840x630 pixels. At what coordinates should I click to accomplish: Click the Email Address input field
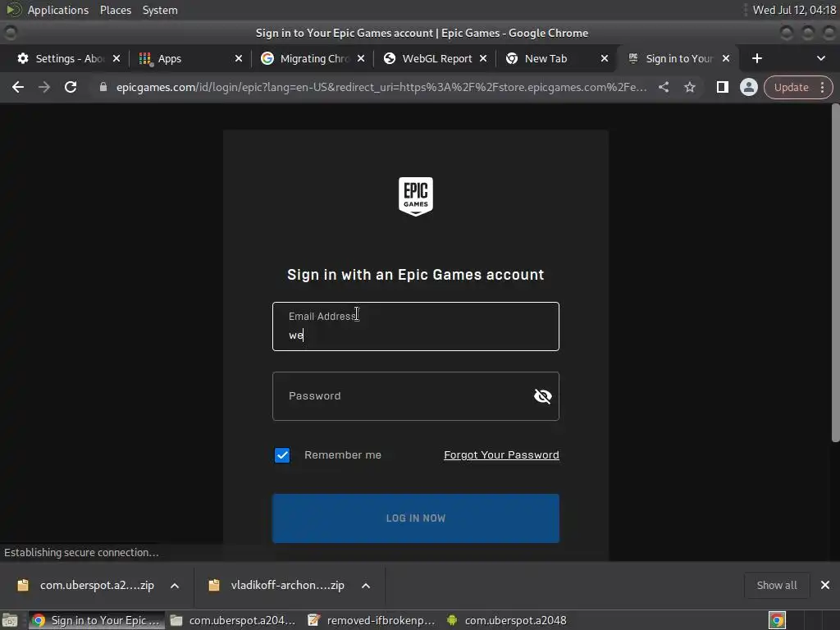416,326
